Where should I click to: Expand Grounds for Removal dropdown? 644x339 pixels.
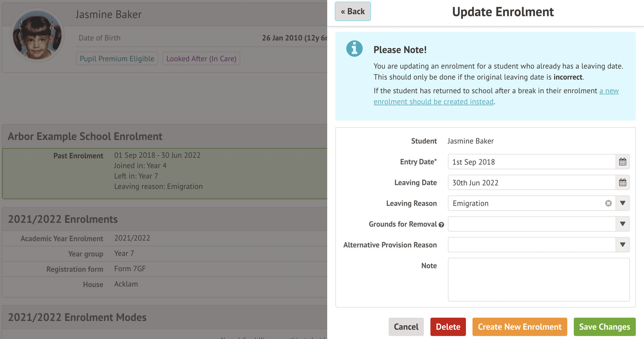pos(622,224)
